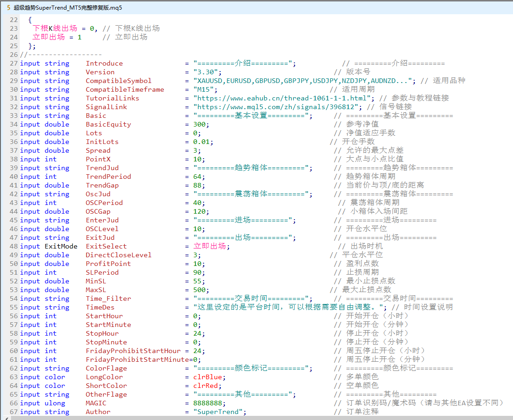Click the ExitMode type keyword on line 48
Image resolution: width=513 pixels, height=420 pixels.
[x=61, y=246]
